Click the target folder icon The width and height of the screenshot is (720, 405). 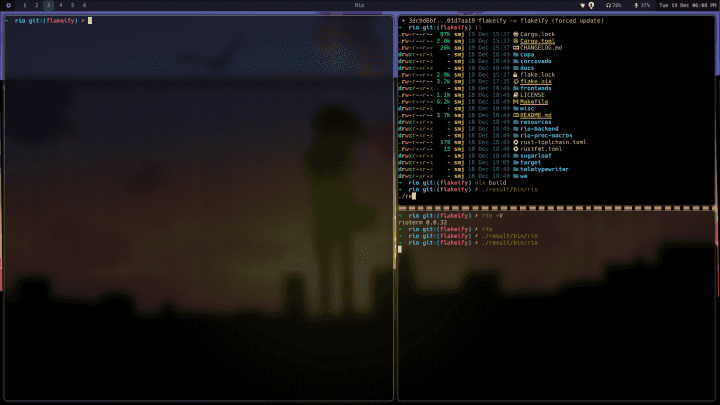516,162
